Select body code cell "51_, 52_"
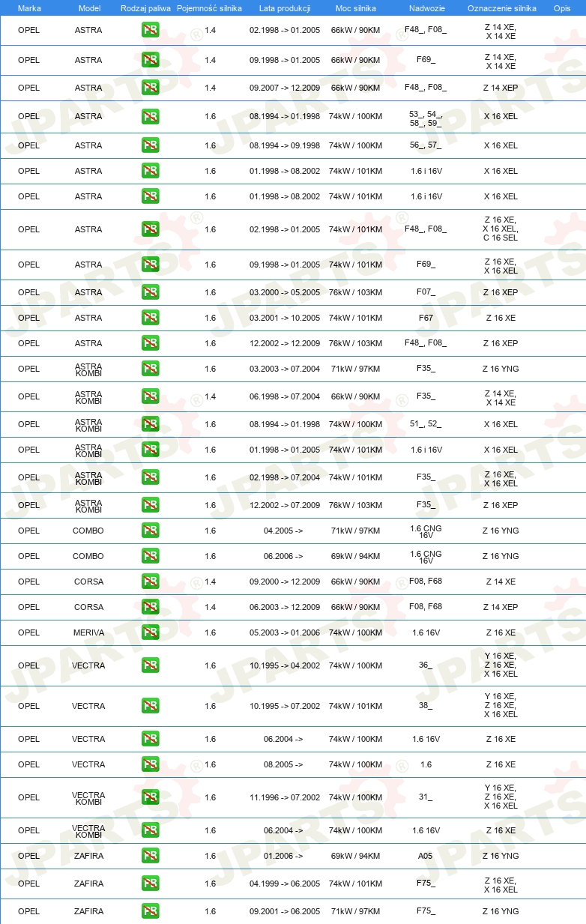 click(x=426, y=424)
